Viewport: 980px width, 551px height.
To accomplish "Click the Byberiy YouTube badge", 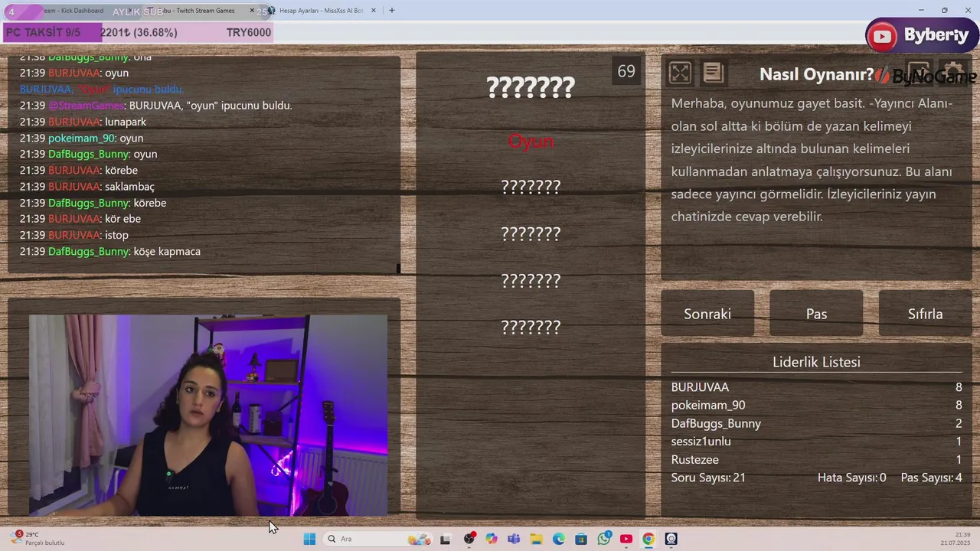I will click(923, 35).
